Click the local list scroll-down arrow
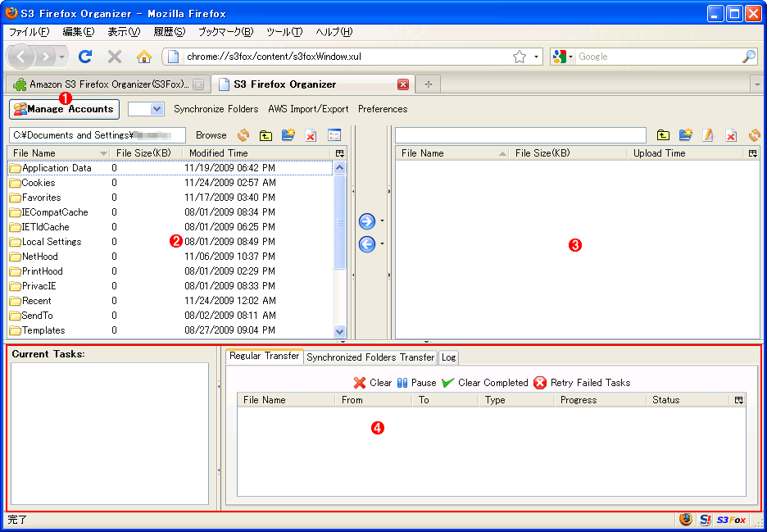Screen dimensions: 767x532 (339, 331)
